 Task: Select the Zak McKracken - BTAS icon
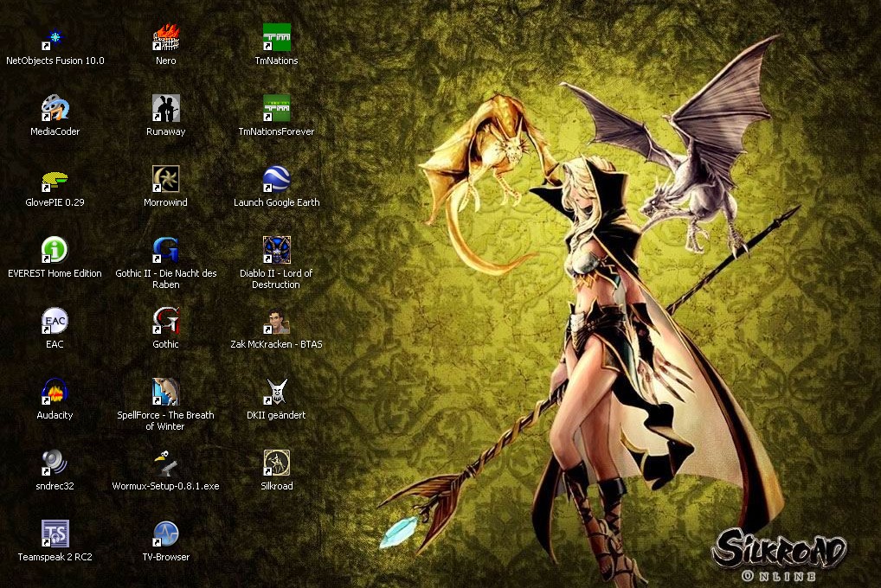tap(276, 322)
